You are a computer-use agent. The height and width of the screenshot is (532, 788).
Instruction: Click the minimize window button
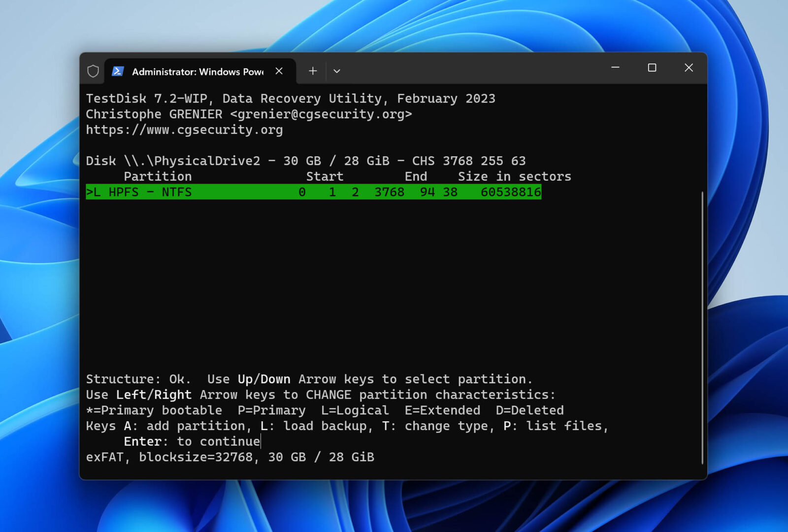(615, 68)
